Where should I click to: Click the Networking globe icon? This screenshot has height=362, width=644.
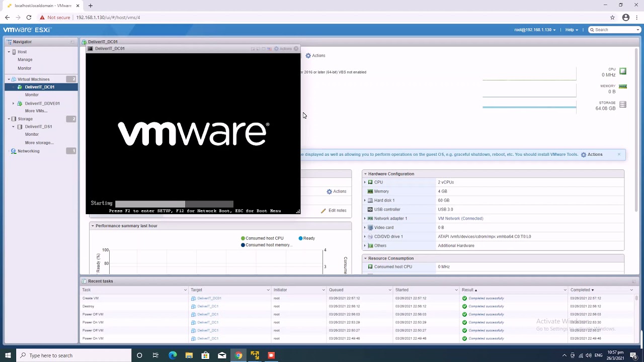point(14,151)
